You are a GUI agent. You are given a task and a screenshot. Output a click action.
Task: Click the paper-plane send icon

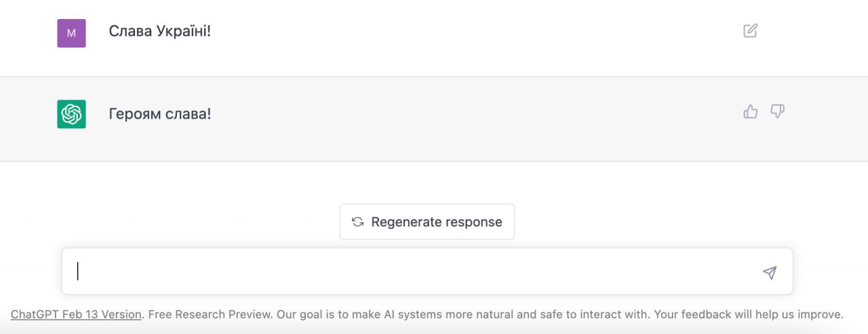click(x=769, y=272)
